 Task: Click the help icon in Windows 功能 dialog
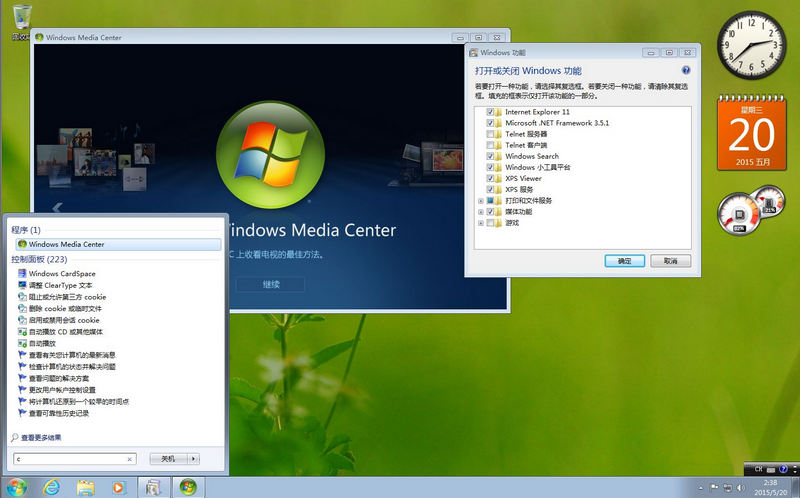click(x=686, y=71)
